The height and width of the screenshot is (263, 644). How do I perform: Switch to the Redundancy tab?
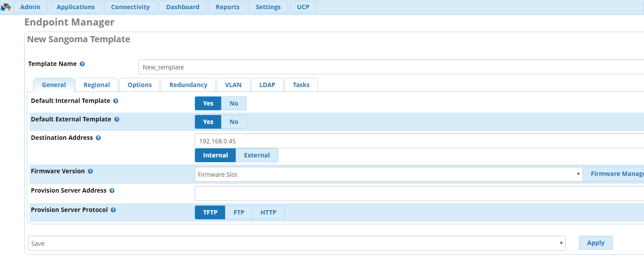tap(188, 85)
